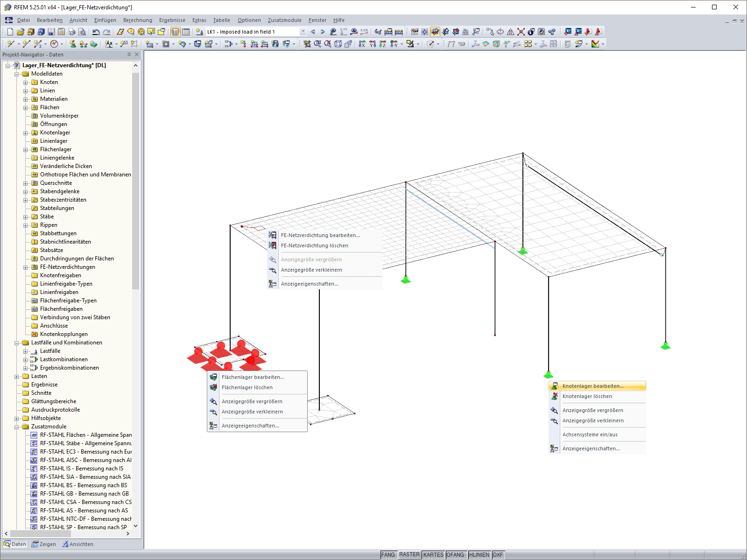Image resolution: width=747 pixels, height=560 pixels.
Task: Select Flächenlager löschen context entry
Action: coord(257,387)
